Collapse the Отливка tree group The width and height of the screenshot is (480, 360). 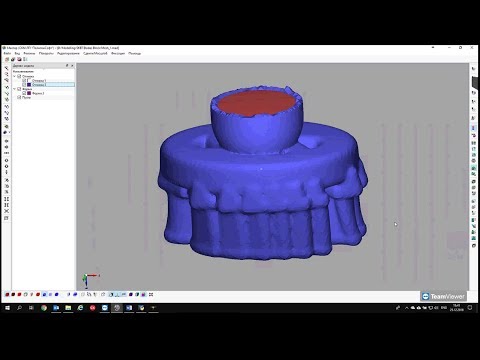15,76
